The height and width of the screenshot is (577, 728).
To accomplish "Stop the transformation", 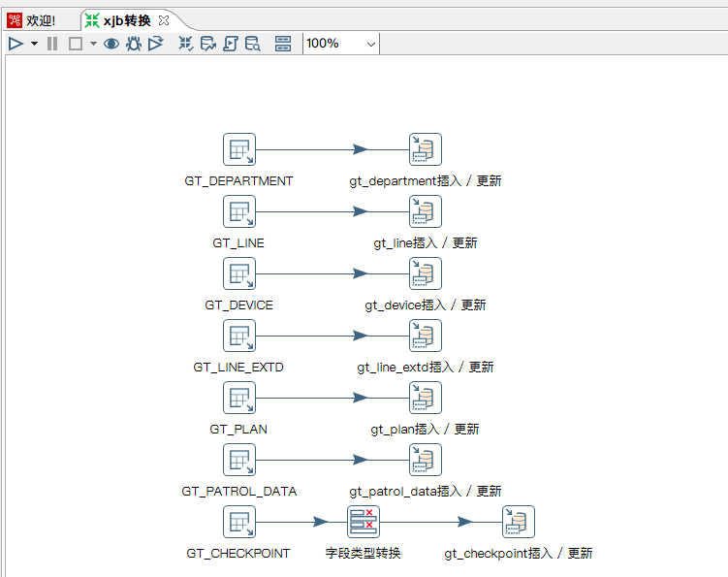I will coord(76,44).
